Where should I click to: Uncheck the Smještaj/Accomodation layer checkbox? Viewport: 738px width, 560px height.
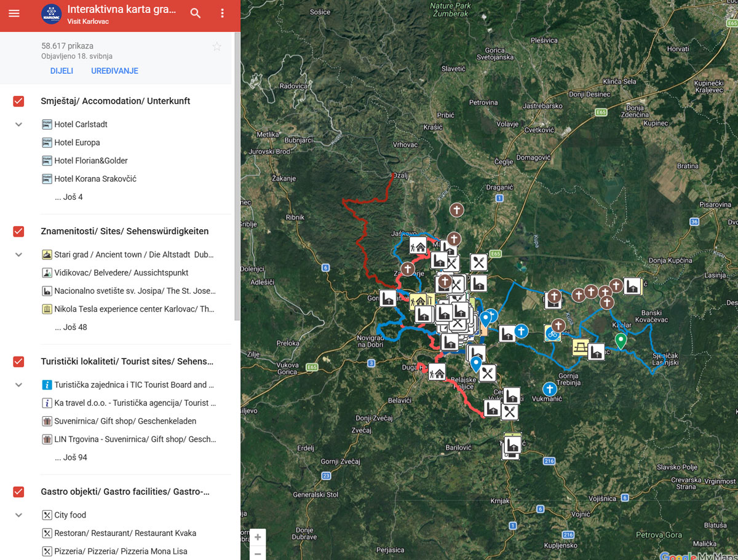(x=18, y=101)
